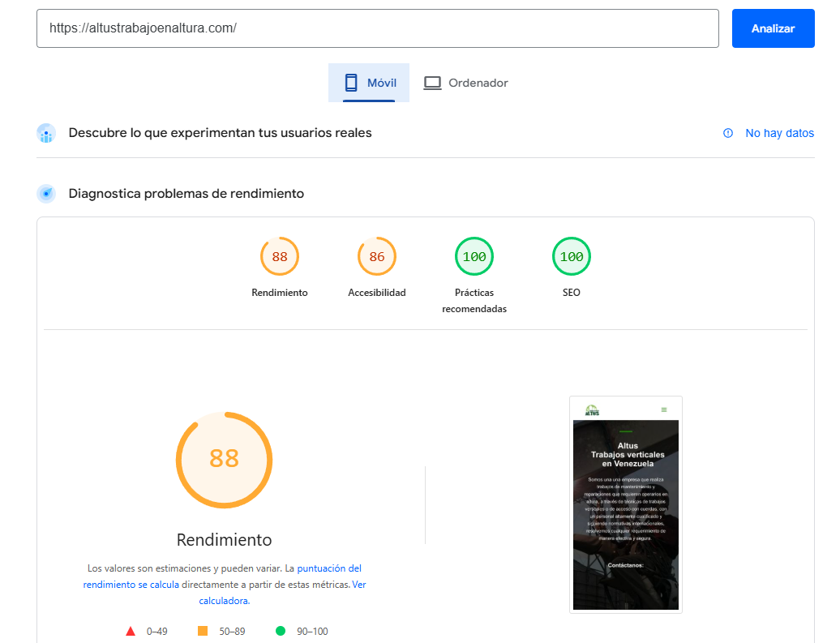
Task: Open the No hay datos link
Action: [x=779, y=133]
